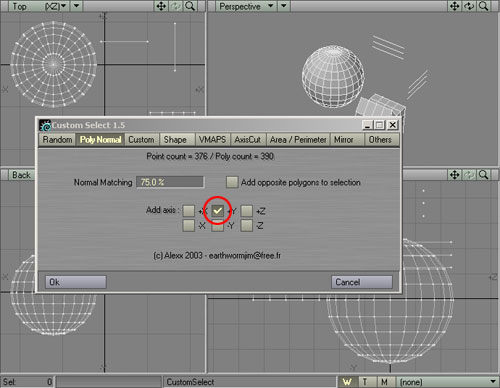Click zoom magnifier in Perspective viewport header
This screenshot has height=388, width=500.
pyautogui.click(x=483, y=6)
